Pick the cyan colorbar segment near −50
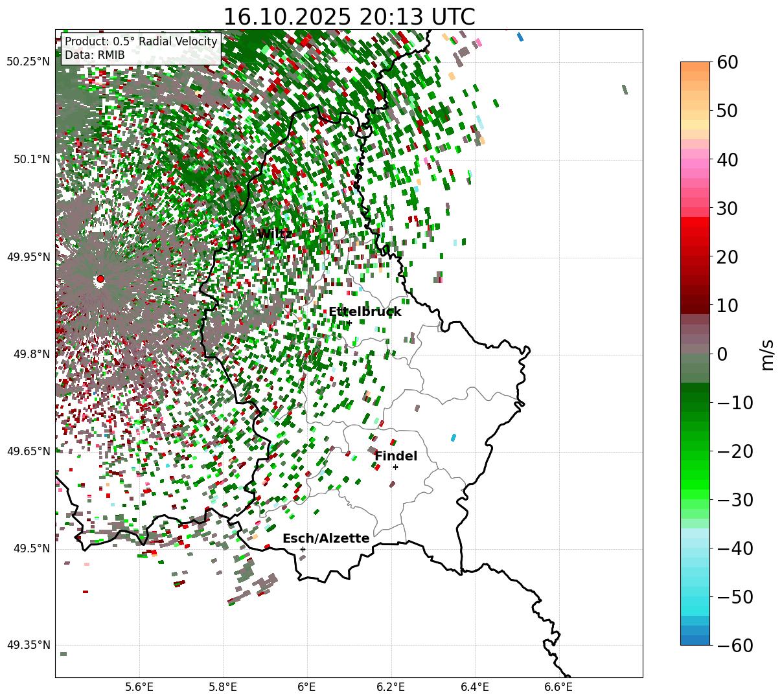The image size is (782, 700). tap(695, 601)
